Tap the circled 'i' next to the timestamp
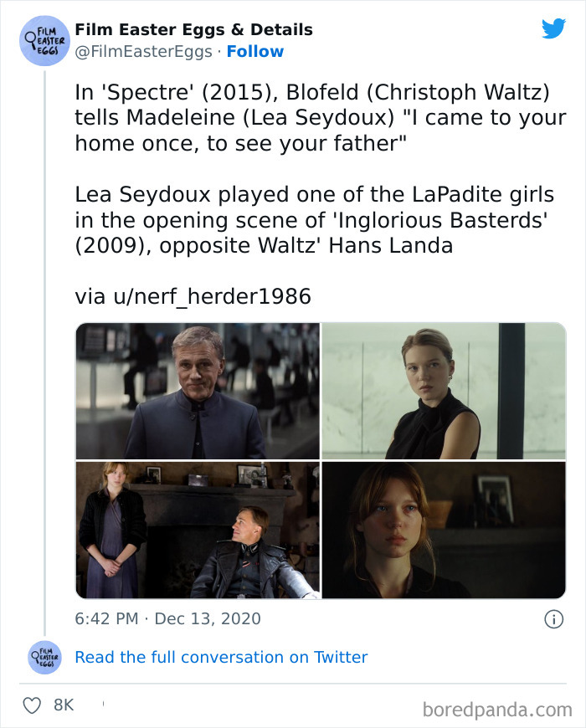Viewport: 586px width, 728px height. tap(556, 618)
